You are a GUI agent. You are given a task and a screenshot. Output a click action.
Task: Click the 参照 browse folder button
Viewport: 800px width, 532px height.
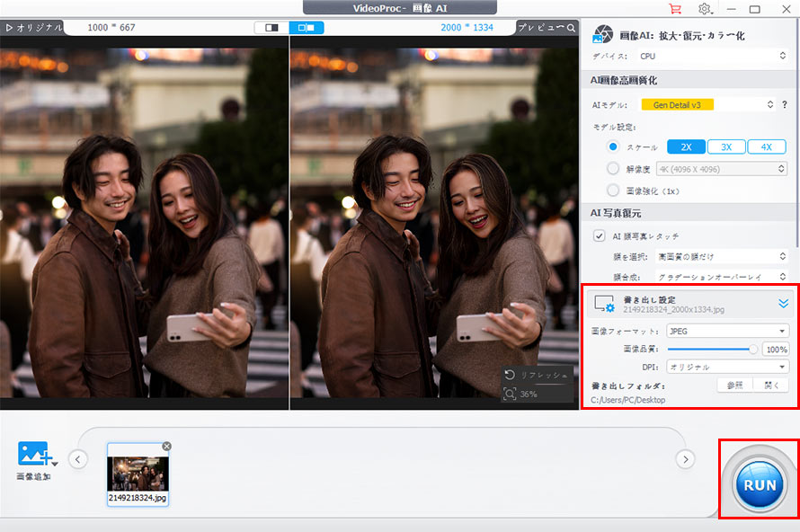coord(735,385)
